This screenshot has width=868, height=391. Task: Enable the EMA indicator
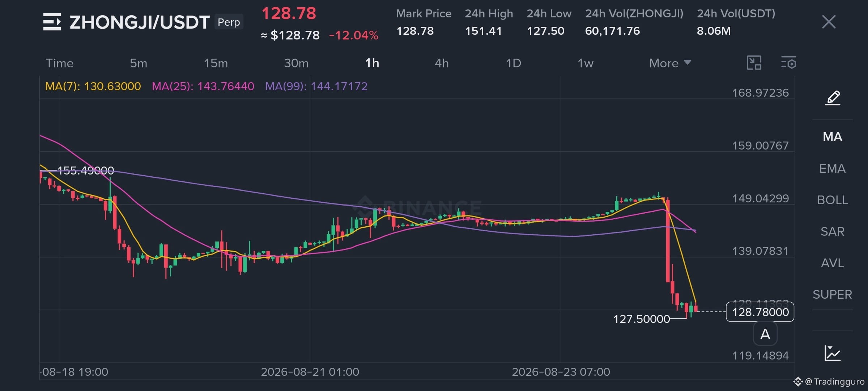click(x=833, y=168)
